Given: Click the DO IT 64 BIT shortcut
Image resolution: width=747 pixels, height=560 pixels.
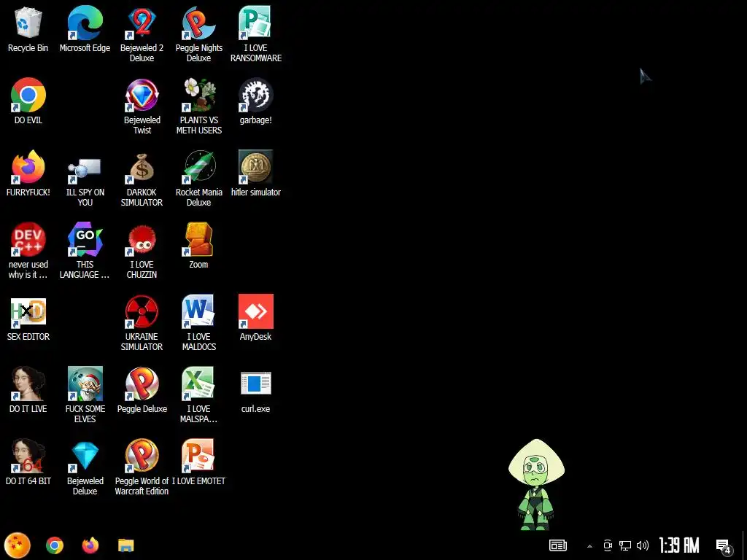Looking at the screenshot, I should pos(28,463).
